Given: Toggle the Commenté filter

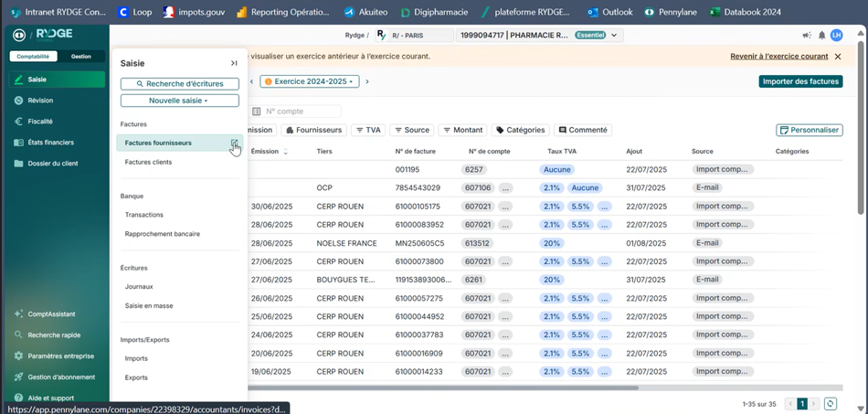Looking at the screenshot, I should (x=583, y=130).
